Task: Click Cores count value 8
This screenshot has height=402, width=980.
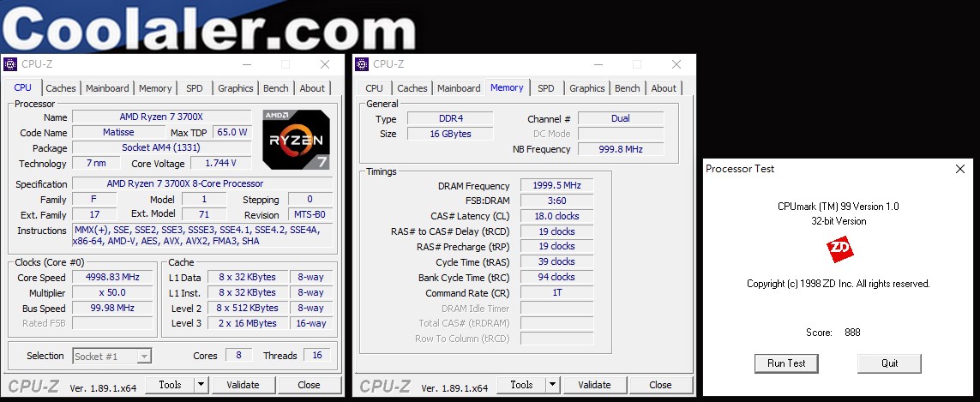Action: click(x=238, y=356)
